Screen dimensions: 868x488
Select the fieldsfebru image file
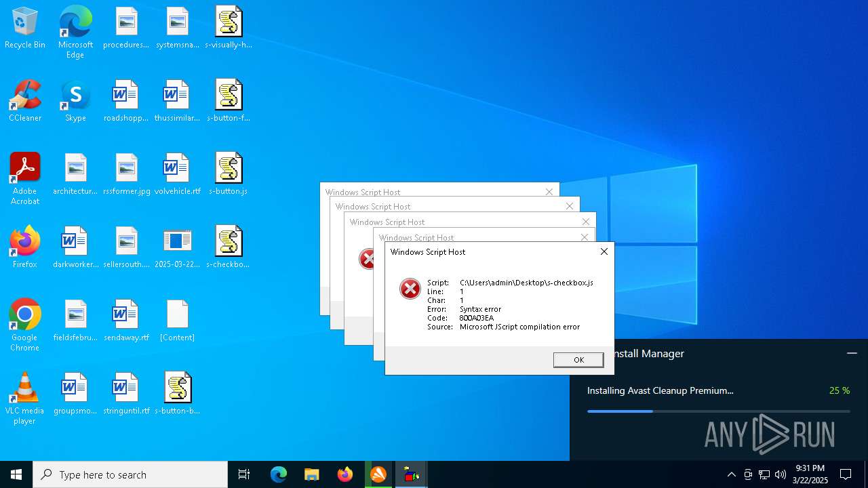[x=75, y=321]
